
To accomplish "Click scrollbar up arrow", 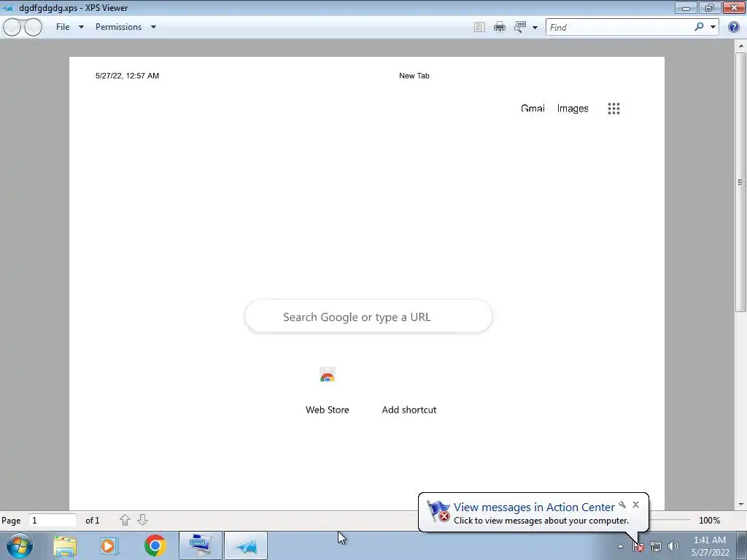I will [x=740, y=46].
